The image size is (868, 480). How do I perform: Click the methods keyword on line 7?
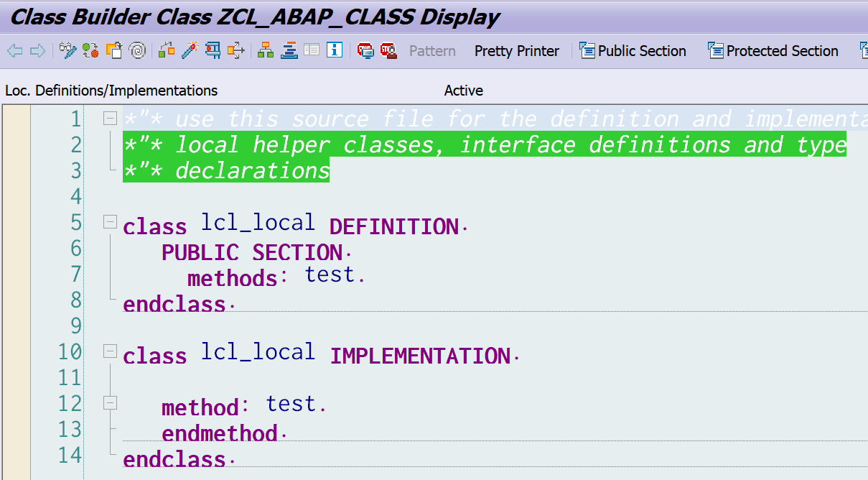233,278
